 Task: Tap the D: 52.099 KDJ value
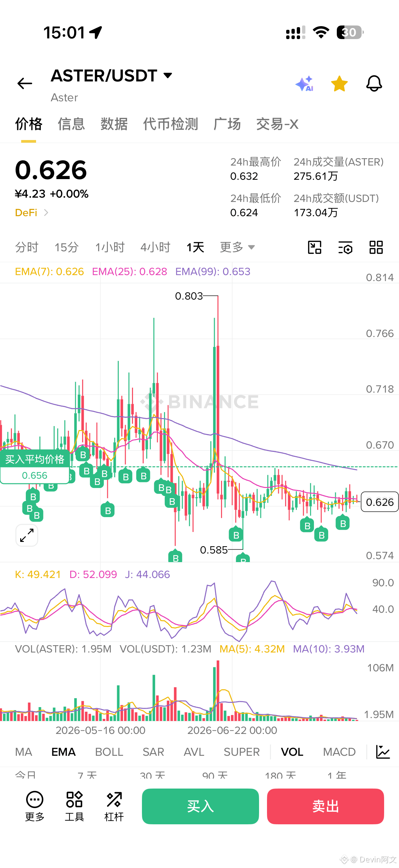click(x=93, y=574)
